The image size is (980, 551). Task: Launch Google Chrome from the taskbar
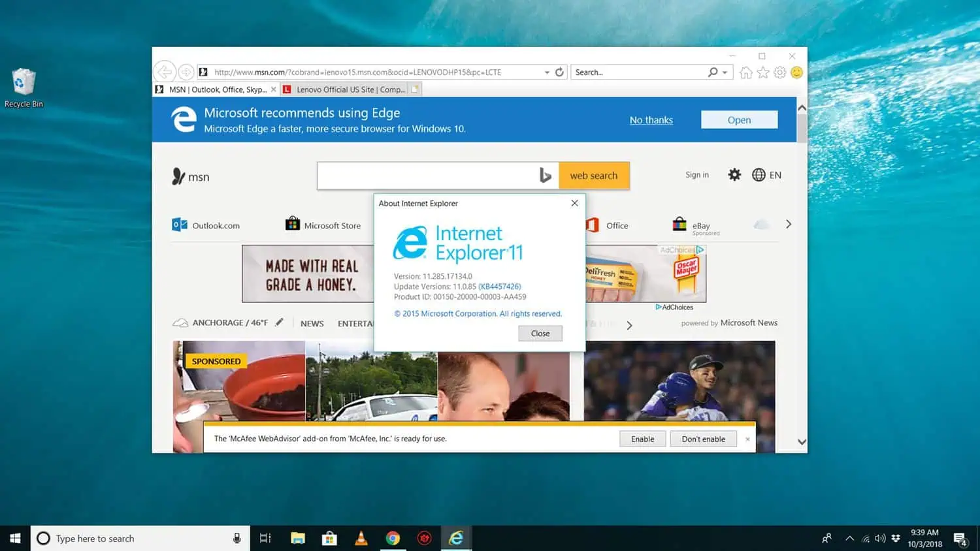click(393, 538)
